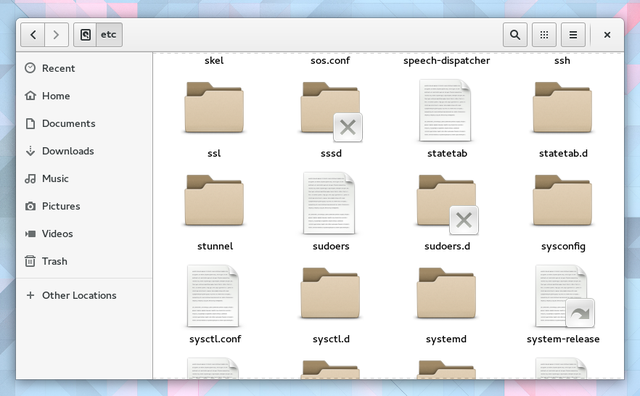Click the statetab file name
Screen dimensions: 640x396
tap(447, 153)
